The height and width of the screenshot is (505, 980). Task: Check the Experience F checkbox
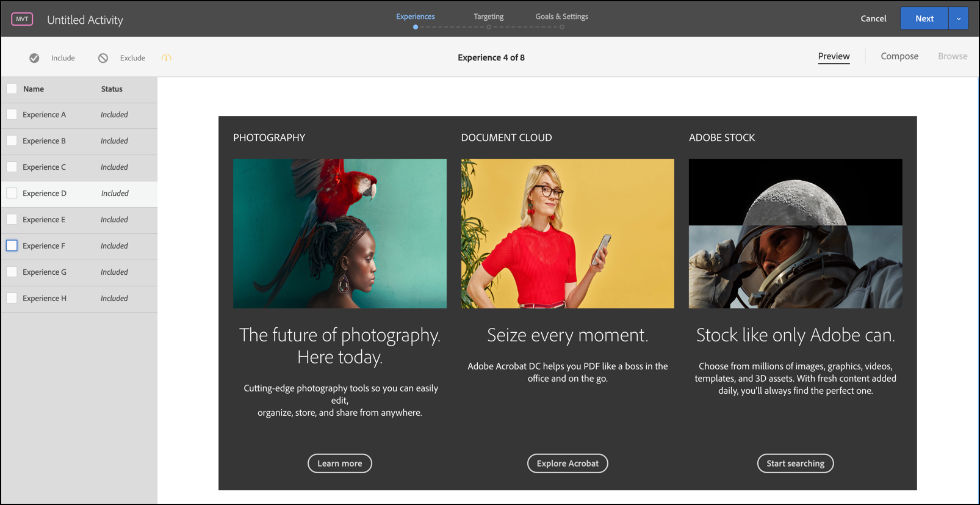point(12,245)
